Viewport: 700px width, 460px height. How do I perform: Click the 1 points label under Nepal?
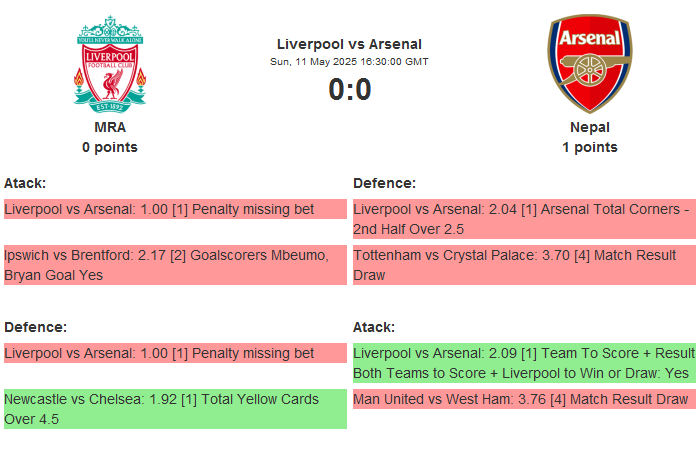(x=589, y=147)
